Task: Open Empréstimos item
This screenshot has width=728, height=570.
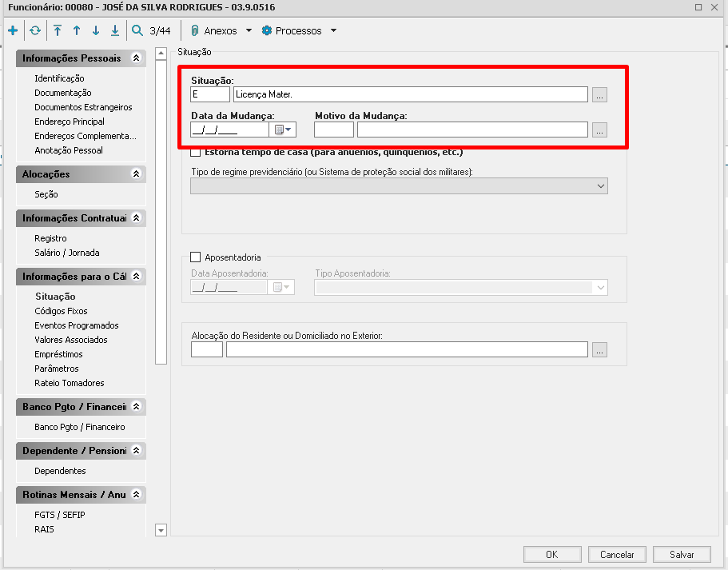Action: coord(58,354)
